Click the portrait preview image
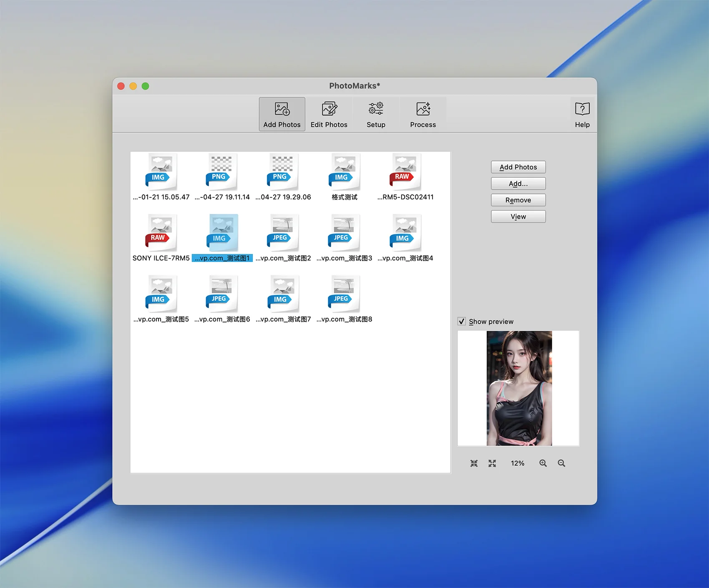 (x=519, y=388)
